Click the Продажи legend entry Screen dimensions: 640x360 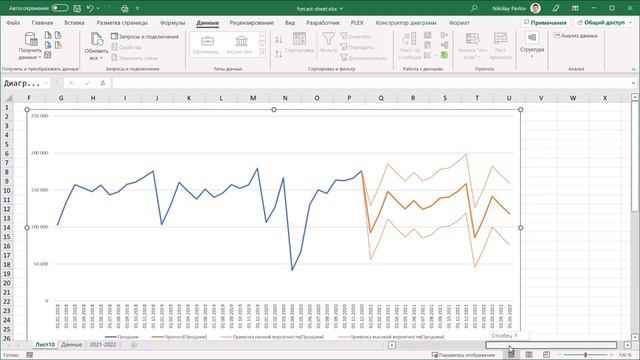pos(122,337)
